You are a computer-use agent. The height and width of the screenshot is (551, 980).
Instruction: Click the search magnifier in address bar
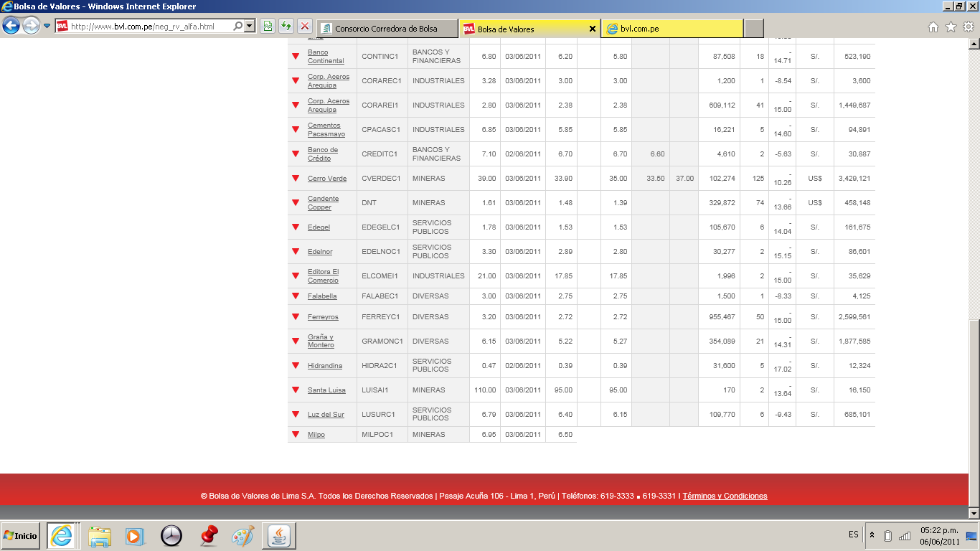[238, 27]
